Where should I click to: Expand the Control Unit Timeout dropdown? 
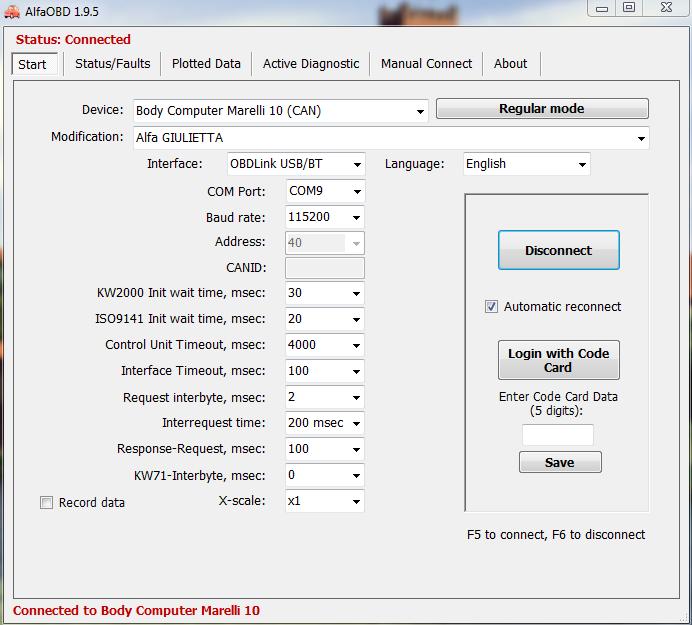(325, 345)
